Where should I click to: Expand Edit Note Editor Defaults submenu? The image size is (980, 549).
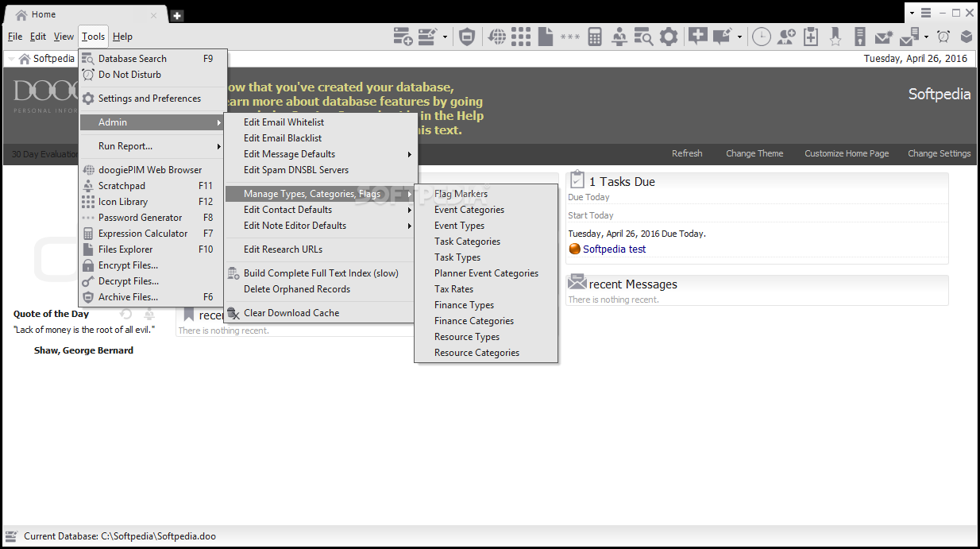coord(321,226)
